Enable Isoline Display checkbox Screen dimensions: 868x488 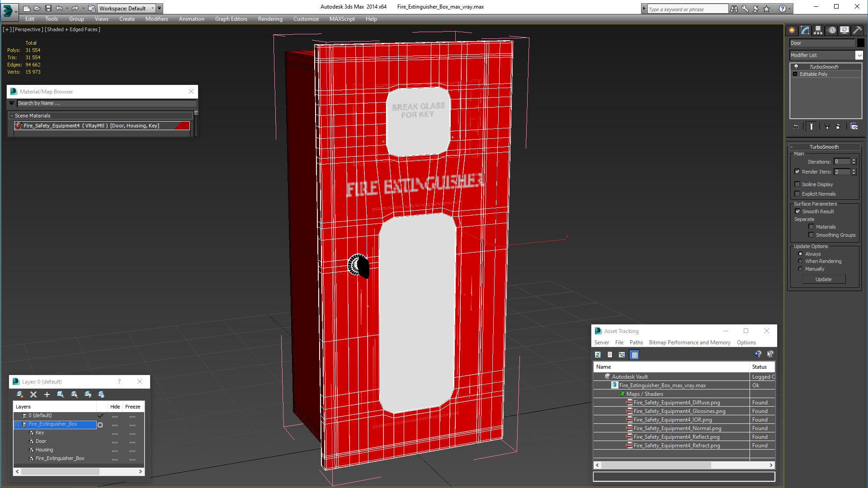(797, 184)
